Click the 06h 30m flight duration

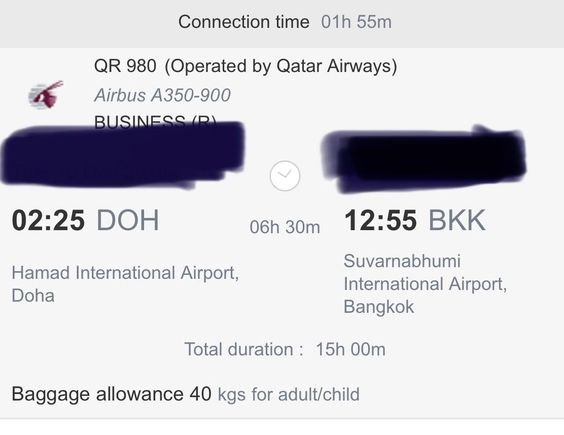[285, 227]
